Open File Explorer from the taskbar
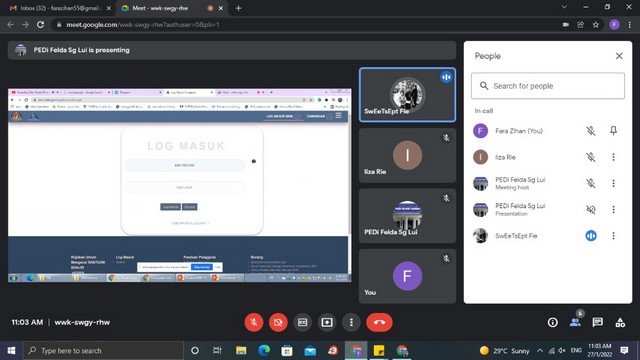Viewport: 640px width, 360px height. [x=241, y=350]
